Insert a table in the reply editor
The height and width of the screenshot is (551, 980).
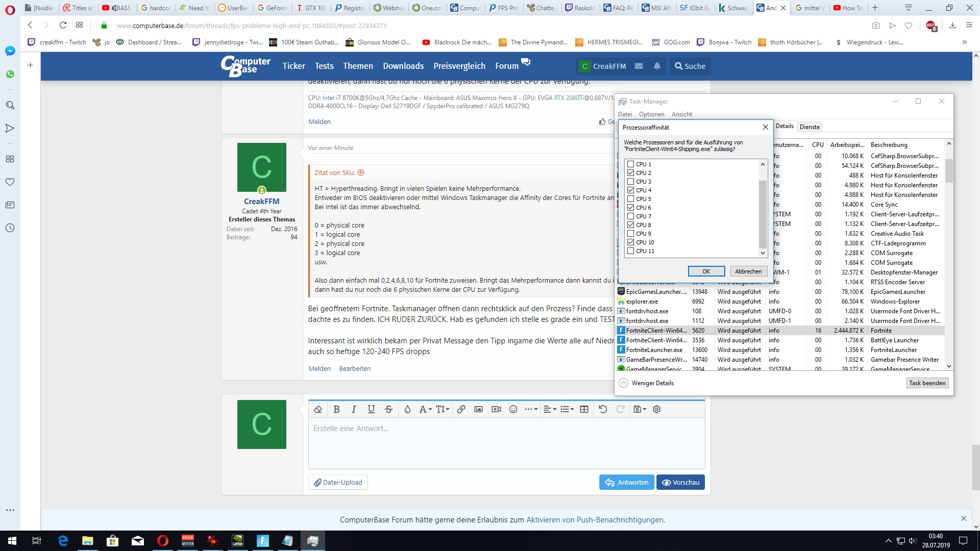[x=584, y=409]
